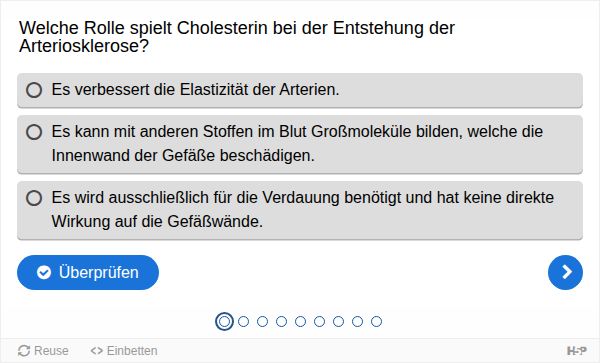Jump to question eight progress dot

(x=357, y=321)
